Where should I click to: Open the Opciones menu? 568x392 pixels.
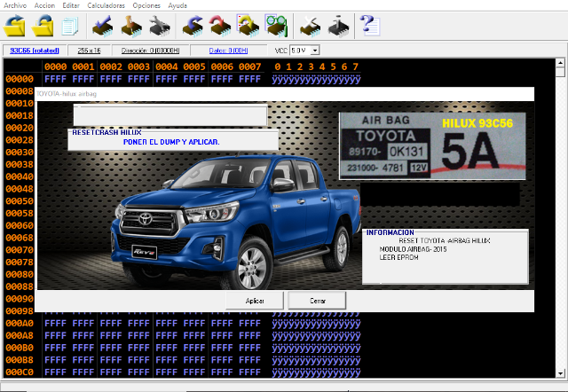146,5
